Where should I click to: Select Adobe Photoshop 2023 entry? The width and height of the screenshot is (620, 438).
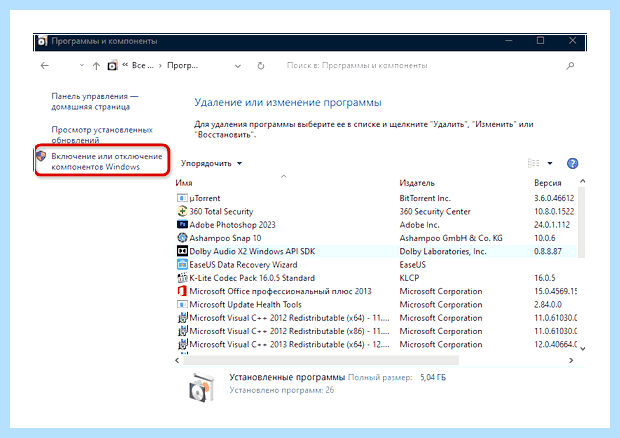(232, 225)
